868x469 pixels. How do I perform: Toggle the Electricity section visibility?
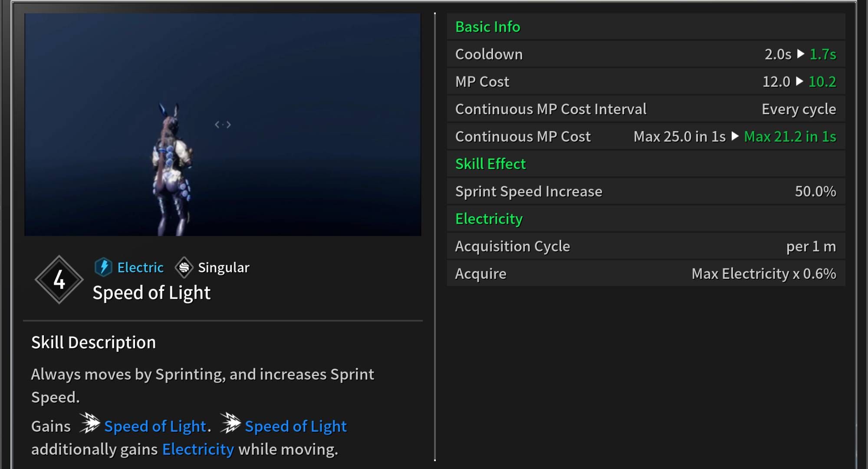pyautogui.click(x=489, y=218)
